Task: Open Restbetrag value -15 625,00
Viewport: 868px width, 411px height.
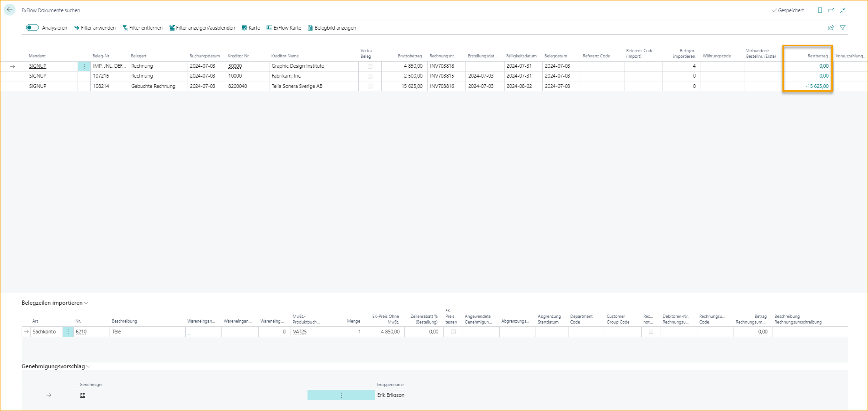Action: click(x=817, y=87)
